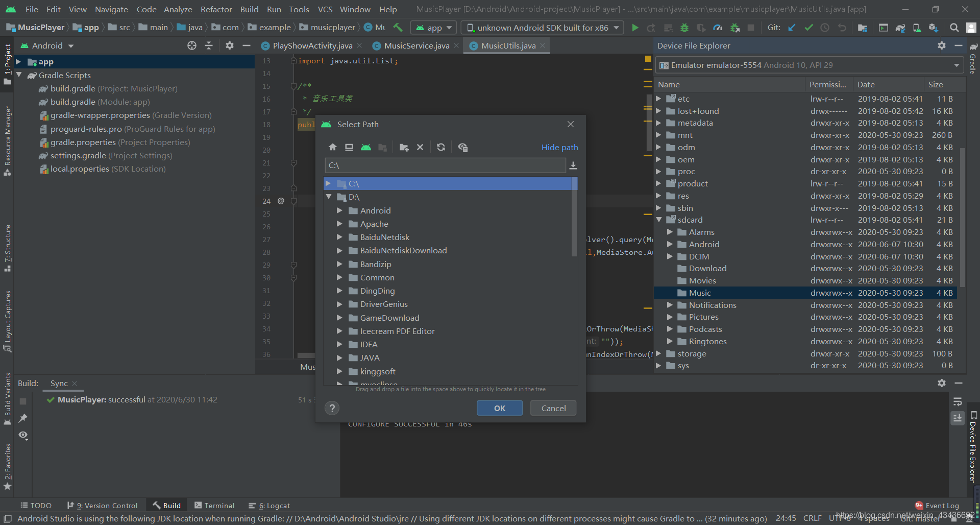
Task: Click Project panel locate target icon
Action: click(x=192, y=45)
